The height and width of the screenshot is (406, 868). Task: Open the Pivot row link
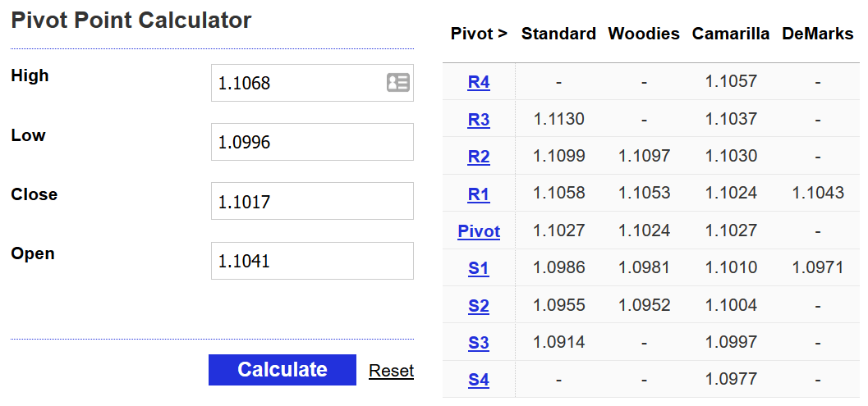click(479, 231)
